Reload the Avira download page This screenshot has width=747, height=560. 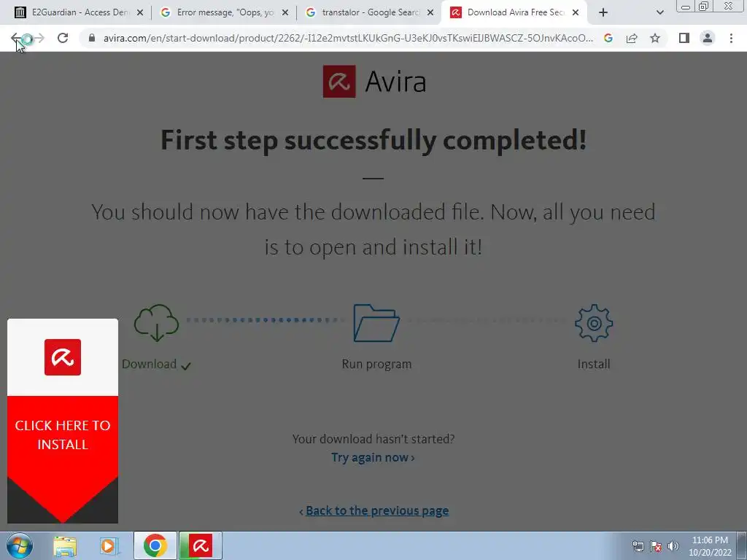(x=63, y=38)
